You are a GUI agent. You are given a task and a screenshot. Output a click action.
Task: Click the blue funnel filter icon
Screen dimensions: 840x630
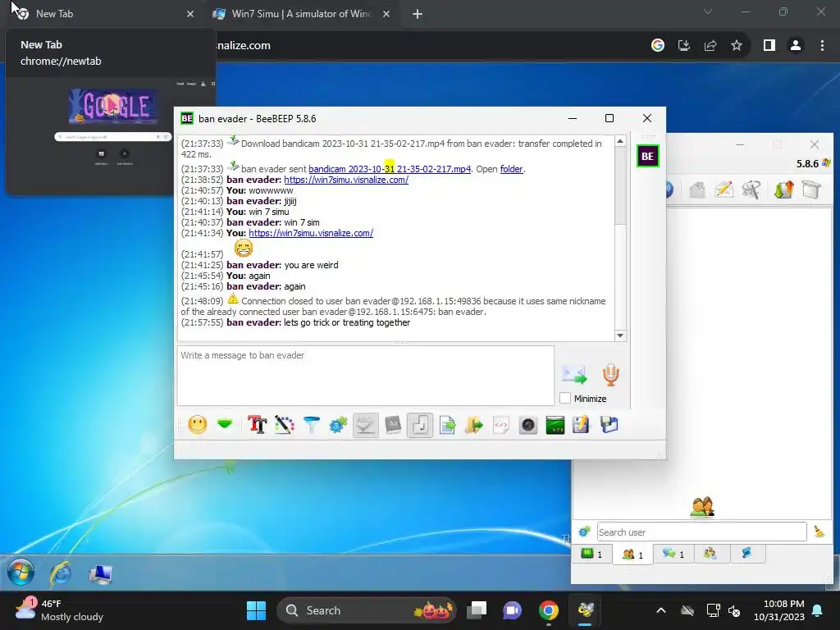[x=311, y=426]
